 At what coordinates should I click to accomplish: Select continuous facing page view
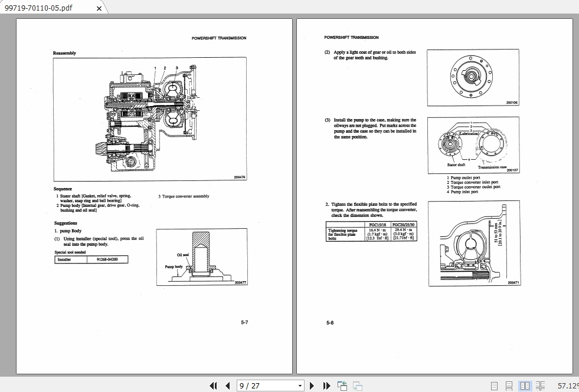tap(540, 386)
